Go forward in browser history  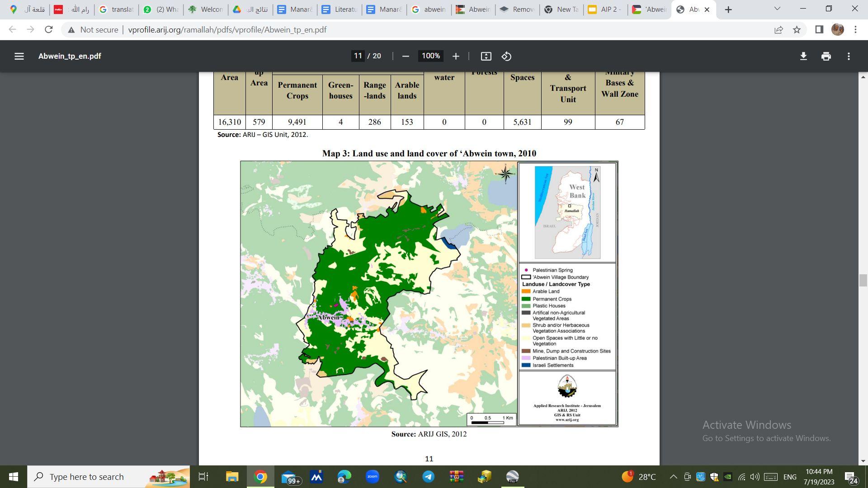[31, 30]
